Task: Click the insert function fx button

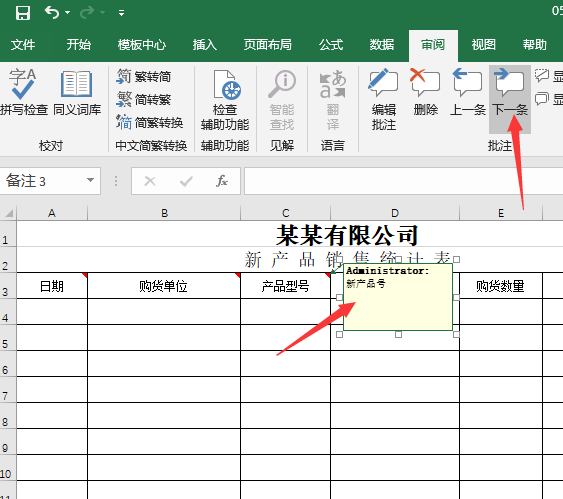Action: point(222,181)
